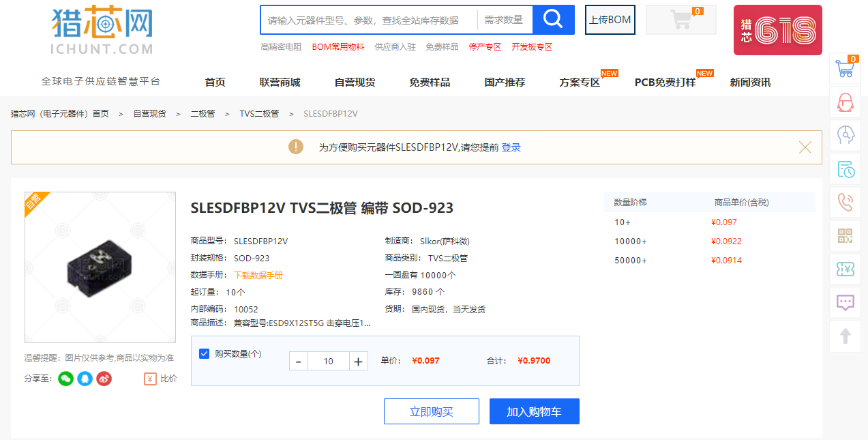Click the phone contact icon in sidebar
The width and height of the screenshot is (868, 440).
(x=845, y=202)
